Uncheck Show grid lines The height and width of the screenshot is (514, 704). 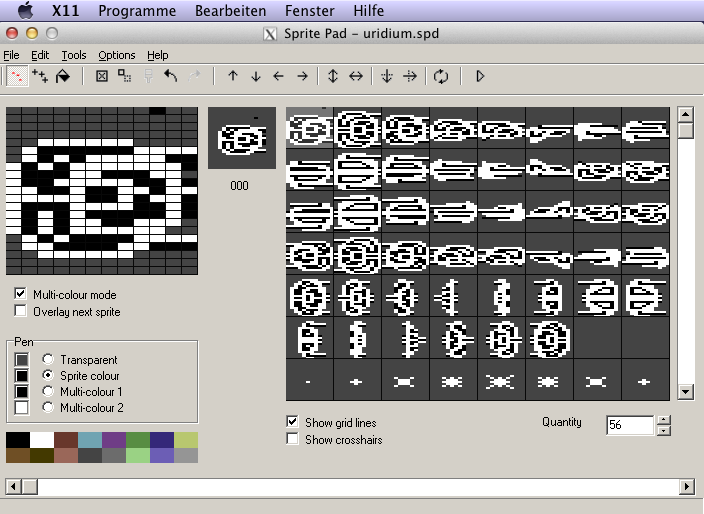pos(292,422)
